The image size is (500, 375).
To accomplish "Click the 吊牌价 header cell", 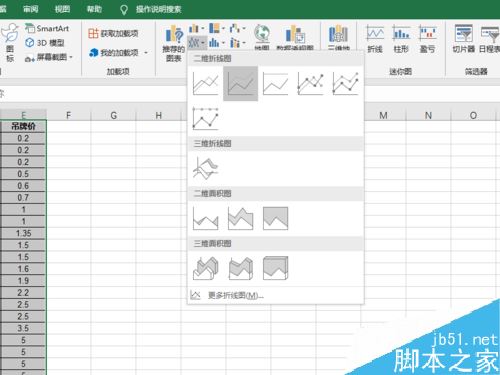I will tap(23, 126).
